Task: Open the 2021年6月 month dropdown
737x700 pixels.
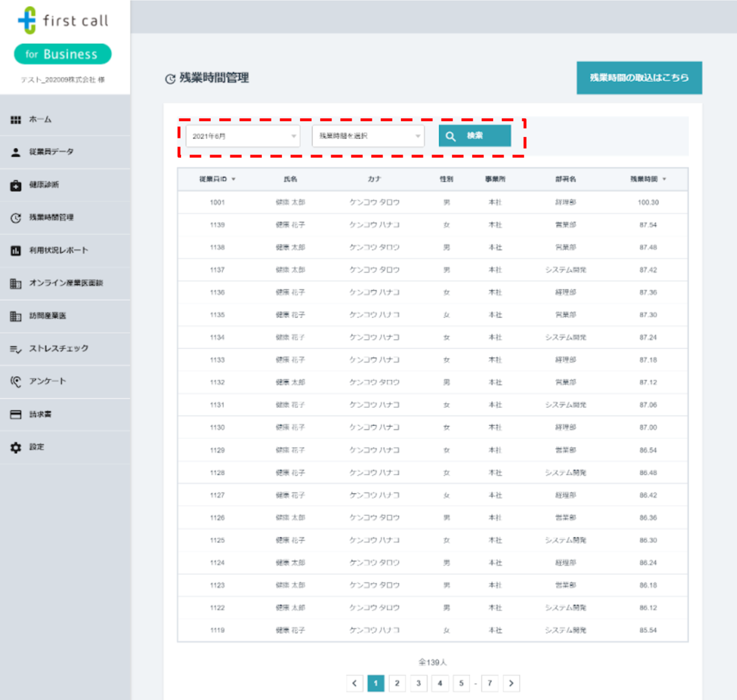Action: point(243,136)
